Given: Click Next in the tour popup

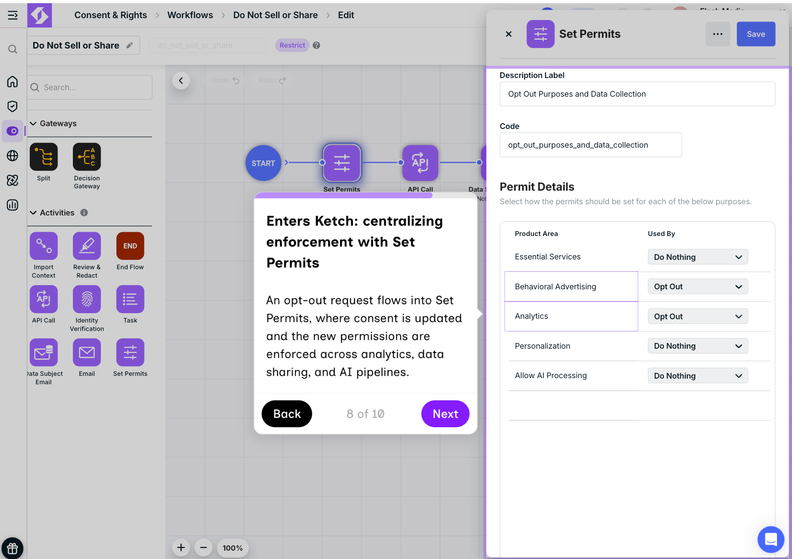Looking at the screenshot, I should pos(445,414).
